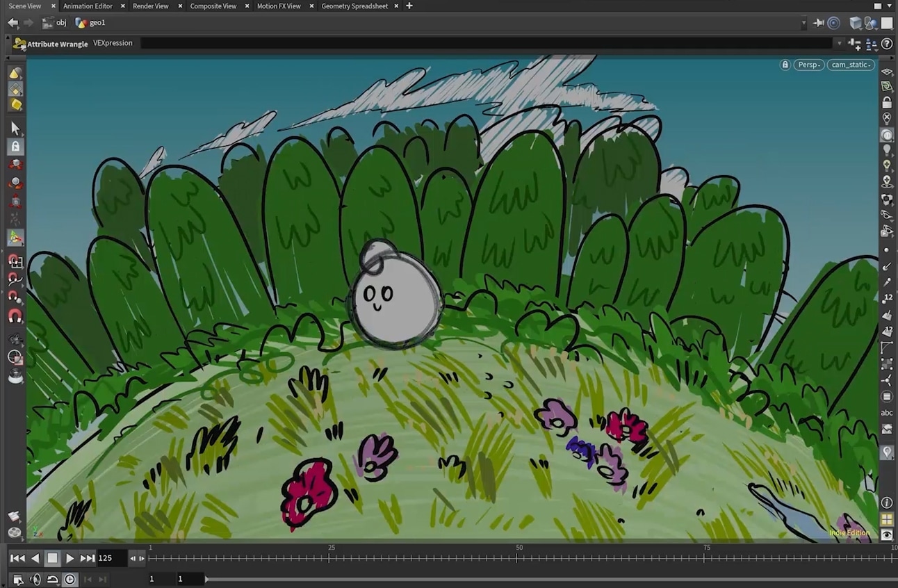Click the frame range slider bar
Viewport: 898px width, 588px height.
[550, 579]
